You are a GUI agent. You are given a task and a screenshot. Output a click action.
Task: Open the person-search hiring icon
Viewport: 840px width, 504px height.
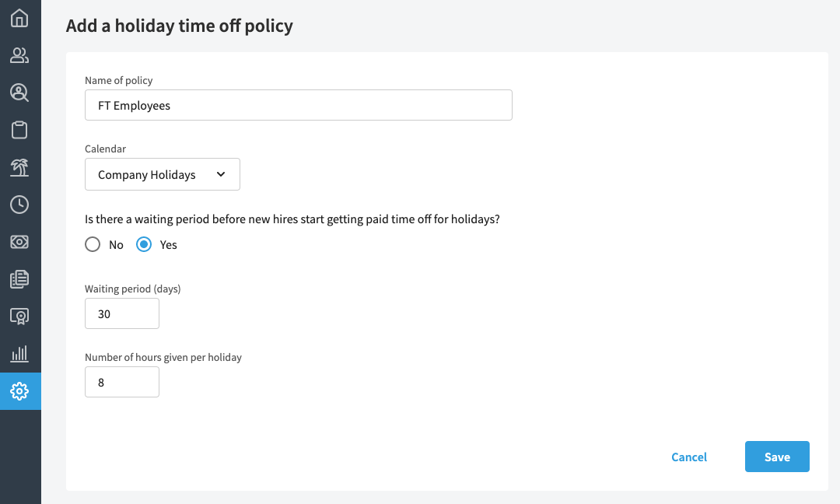pyautogui.click(x=19, y=93)
